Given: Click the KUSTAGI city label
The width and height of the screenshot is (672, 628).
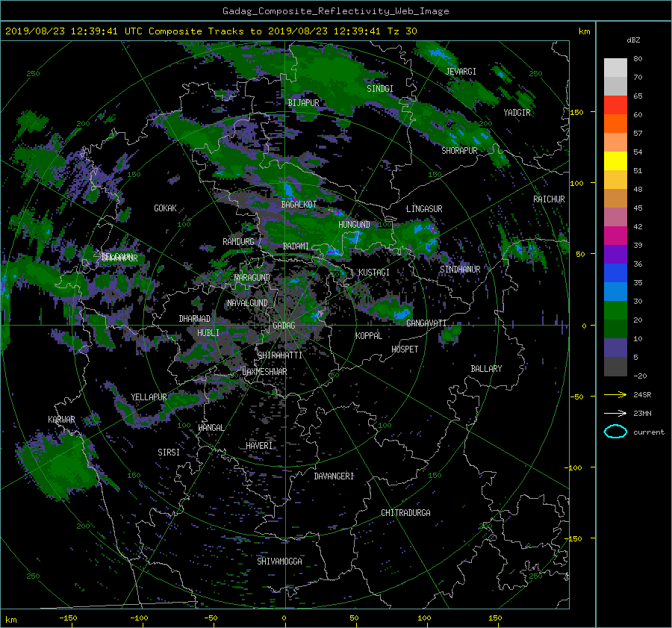Looking at the screenshot, I should point(374,273).
